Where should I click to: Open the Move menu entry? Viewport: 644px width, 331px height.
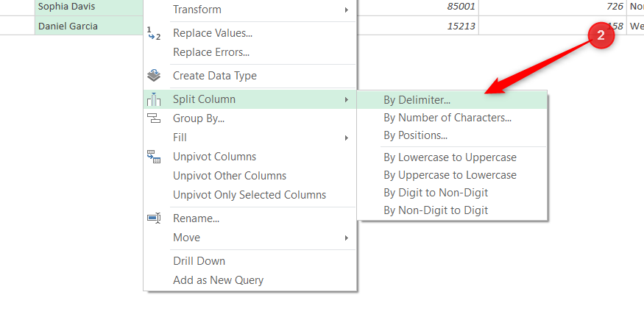250,238
